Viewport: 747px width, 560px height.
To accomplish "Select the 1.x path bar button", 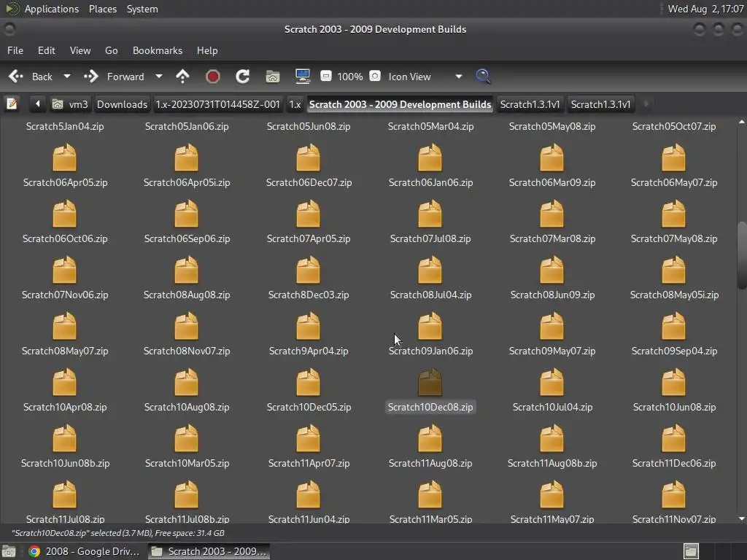I will point(295,104).
